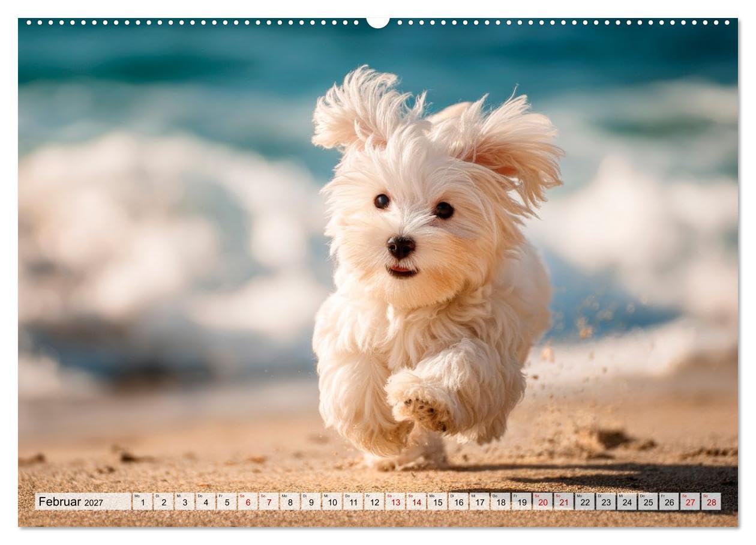Image resolution: width=756 pixels, height=545 pixels.
Task: Select day 3 in the calendar strip
Action: 184,502
